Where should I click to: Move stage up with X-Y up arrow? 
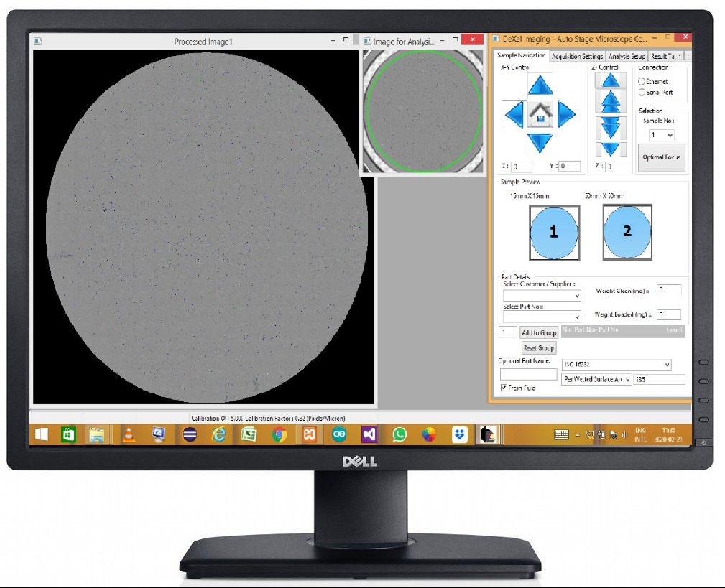(540, 85)
